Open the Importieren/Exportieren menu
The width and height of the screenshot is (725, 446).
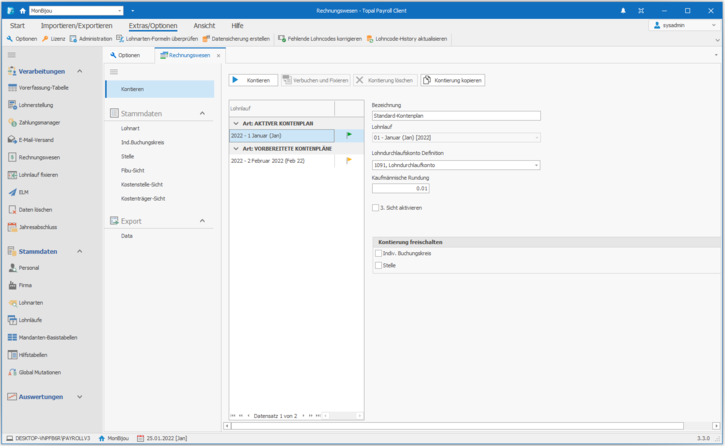[77, 25]
